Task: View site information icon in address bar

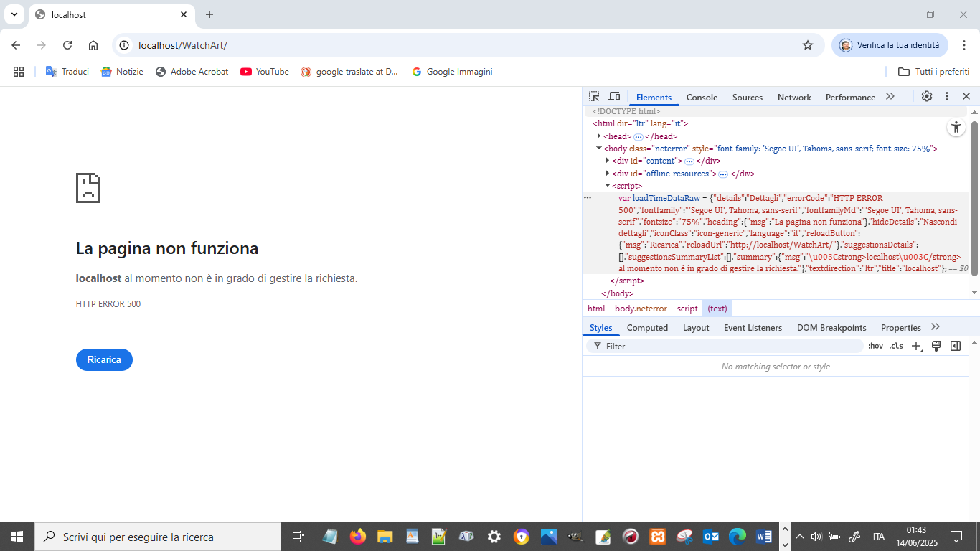Action: point(124,45)
